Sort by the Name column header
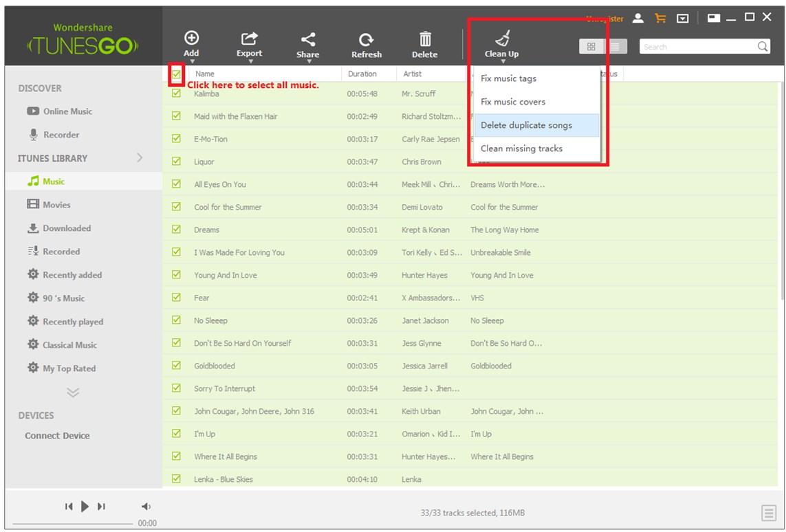Screen dimensions: 786x532 (205, 74)
